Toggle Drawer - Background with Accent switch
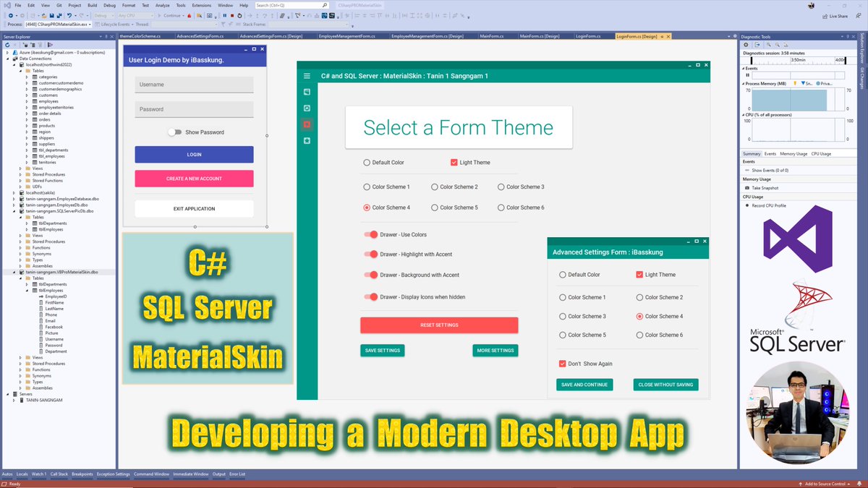 coord(371,275)
